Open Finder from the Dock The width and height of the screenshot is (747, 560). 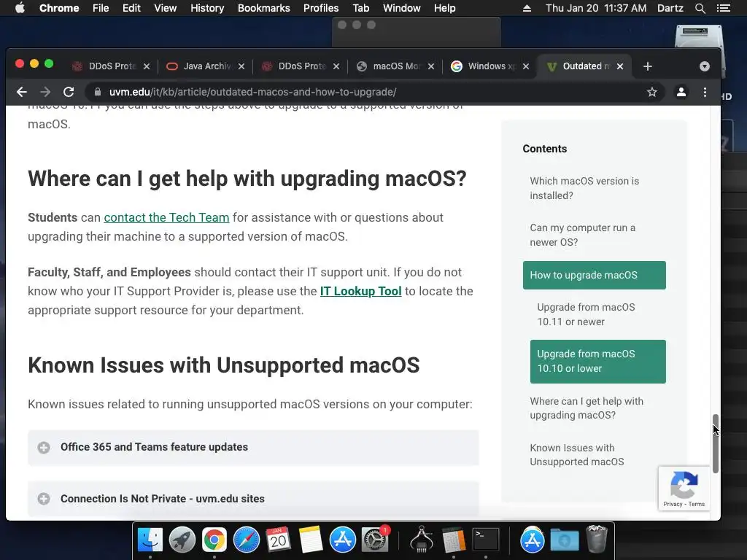[150, 540]
